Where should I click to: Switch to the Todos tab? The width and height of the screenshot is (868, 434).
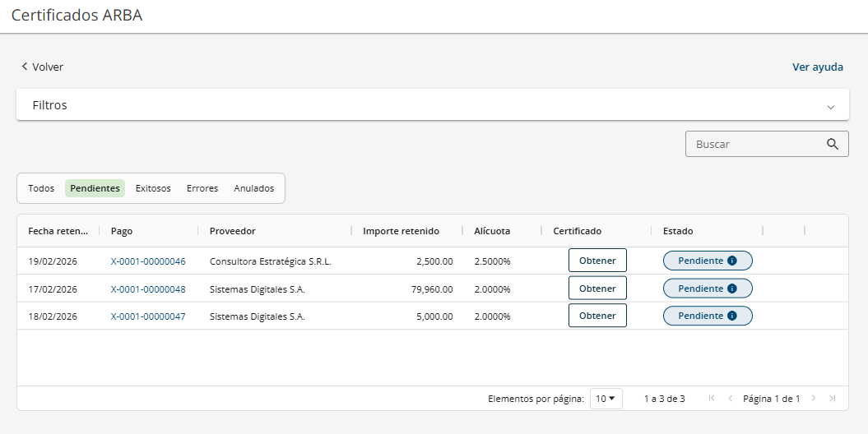click(41, 188)
